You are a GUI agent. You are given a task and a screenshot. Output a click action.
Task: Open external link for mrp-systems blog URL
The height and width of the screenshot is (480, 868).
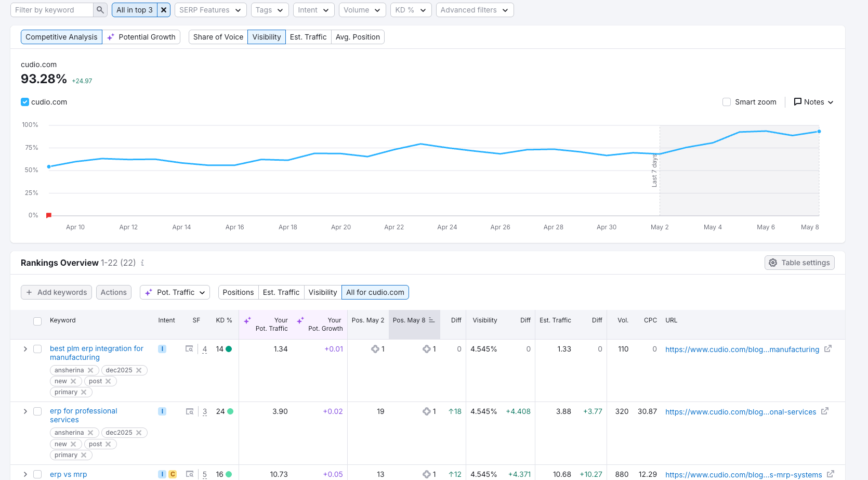831,474
